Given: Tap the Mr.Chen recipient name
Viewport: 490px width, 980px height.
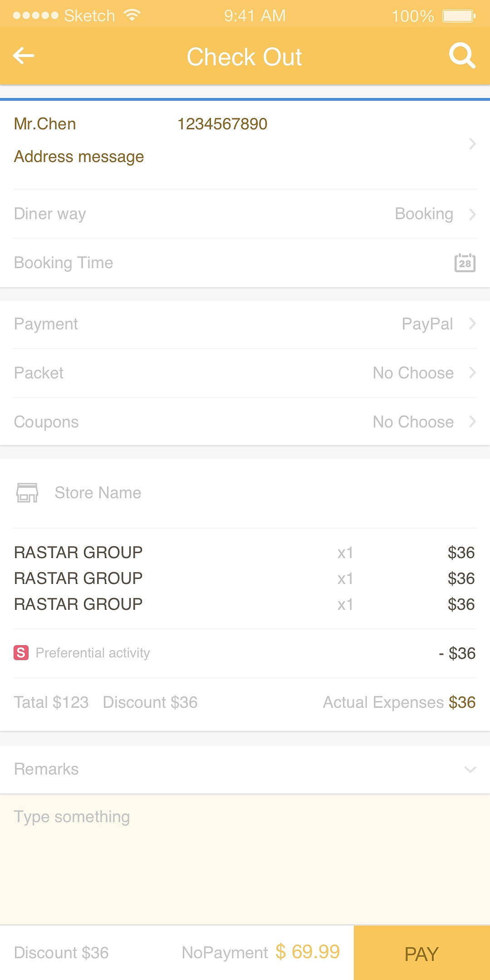Looking at the screenshot, I should [45, 124].
